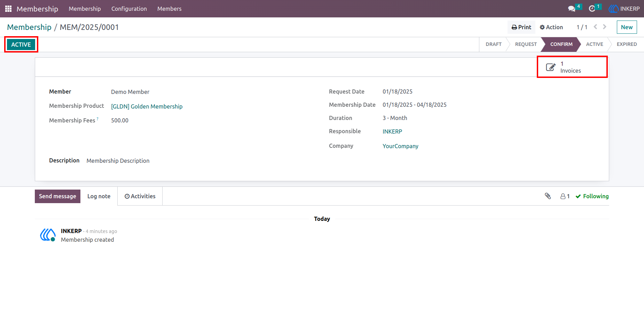The height and width of the screenshot is (336, 644).
Task: Select the ACTIVE stage in statusbar
Action: [594, 44]
